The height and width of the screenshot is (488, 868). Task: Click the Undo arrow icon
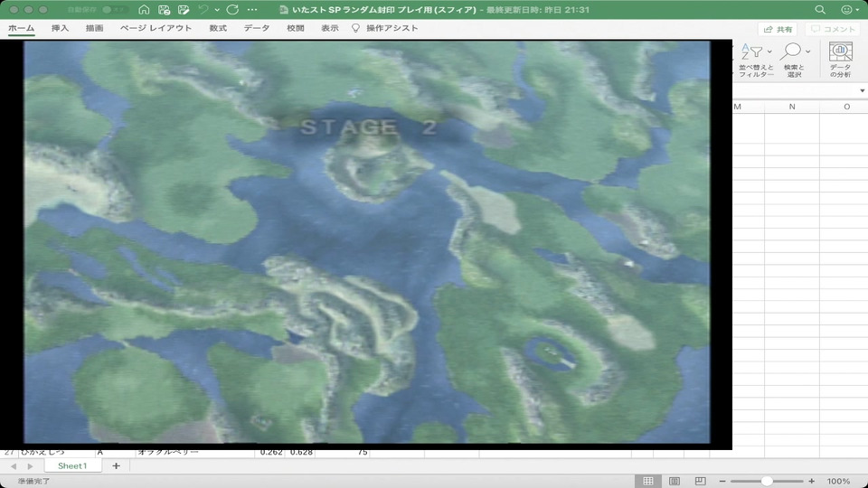(x=203, y=9)
